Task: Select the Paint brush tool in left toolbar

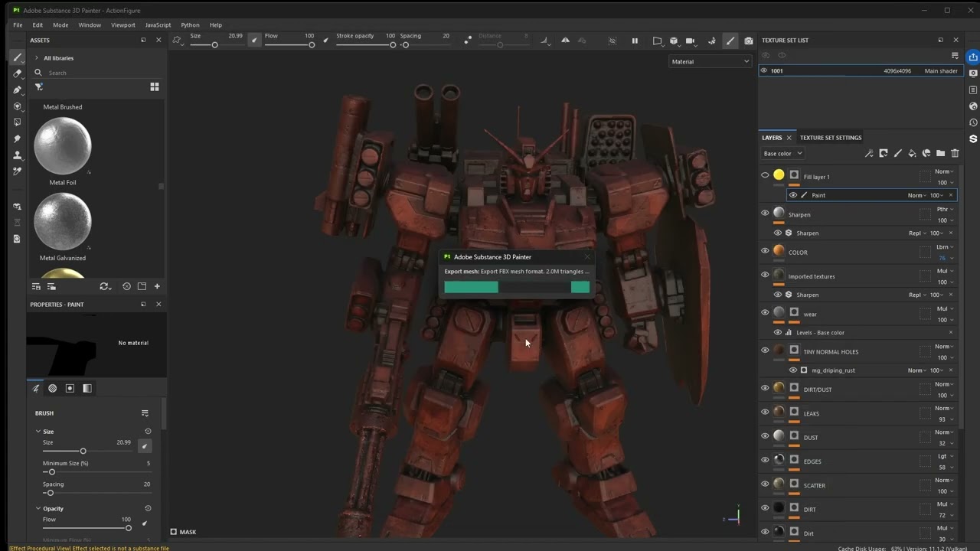Action: click(17, 57)
